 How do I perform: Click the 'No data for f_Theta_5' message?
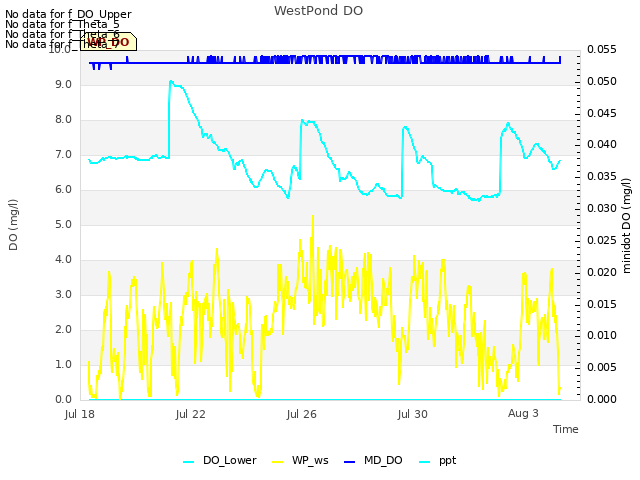[x=62, y=24]
